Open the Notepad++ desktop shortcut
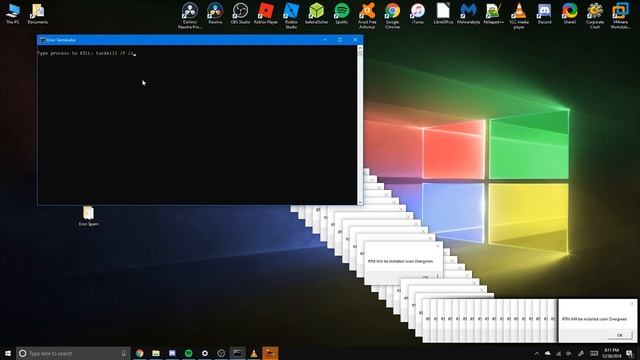Screen dimensions: 640x360 (x=493, y=13)
